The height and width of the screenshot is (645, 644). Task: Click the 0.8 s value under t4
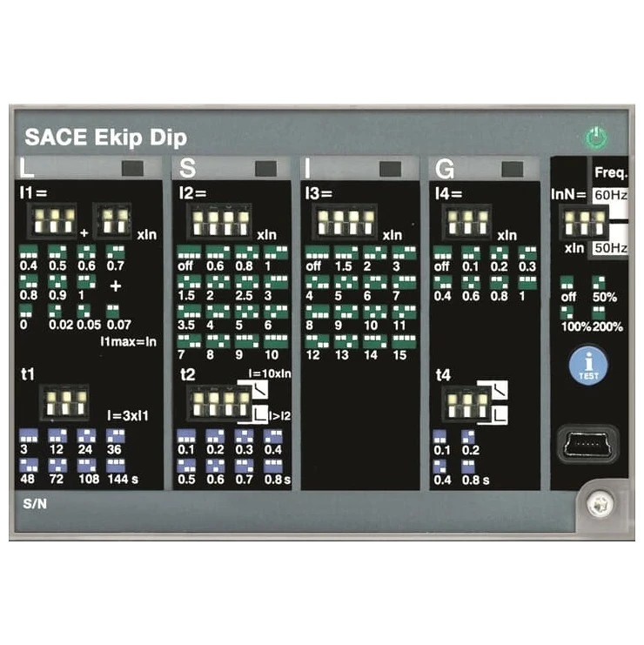coord(475,480)
